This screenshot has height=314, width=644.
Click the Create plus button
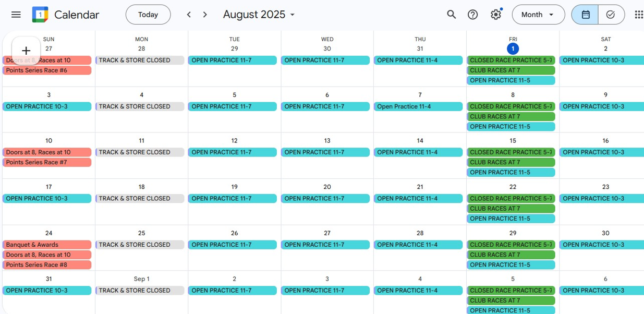click(x=26, y=51)
